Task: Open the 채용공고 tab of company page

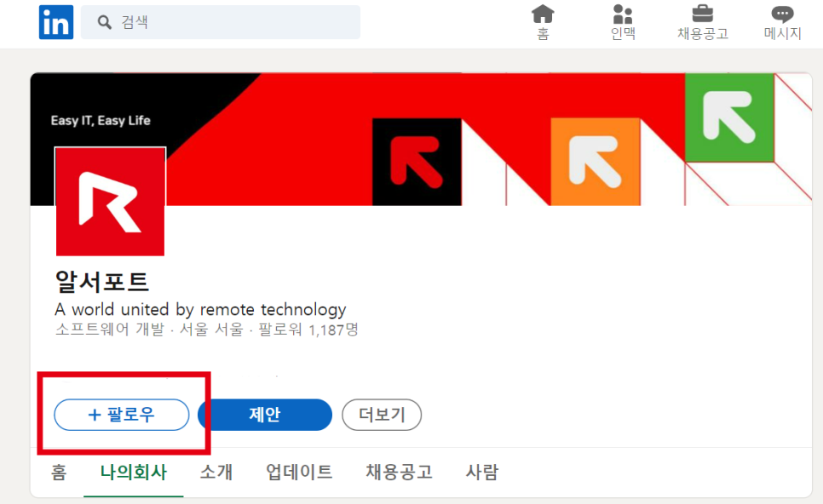Action: point(399,472)
